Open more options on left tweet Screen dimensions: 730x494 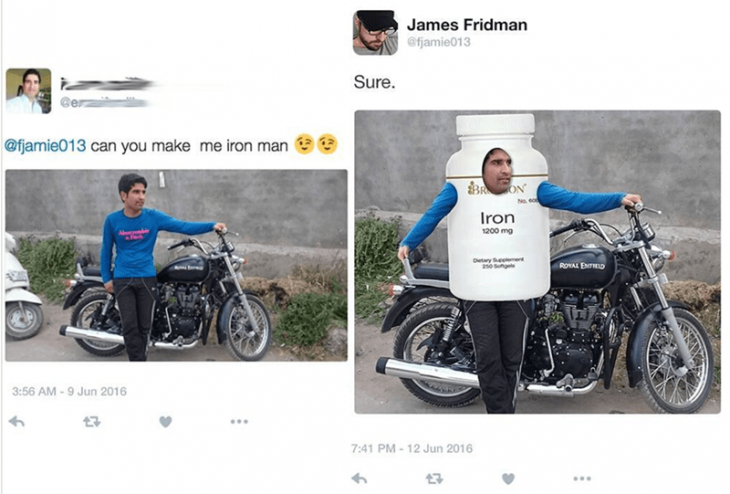click(239, 422)
